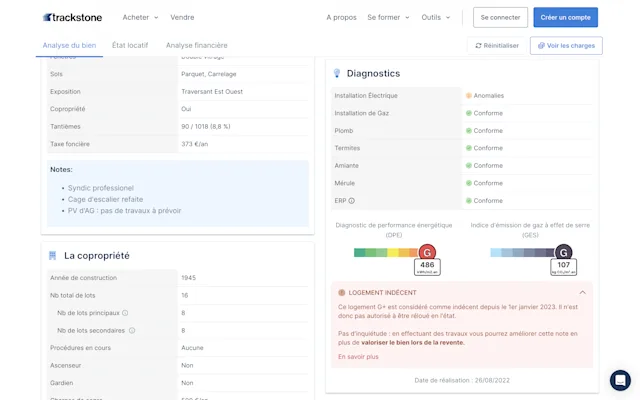Click the DPE energy color scale bar
Image resolution: width=640 pixels, height=400 pixels.
pos(386,253)
